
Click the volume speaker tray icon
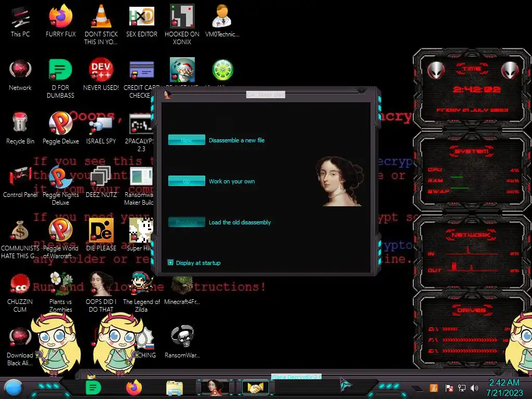click(x=474, y=388)
